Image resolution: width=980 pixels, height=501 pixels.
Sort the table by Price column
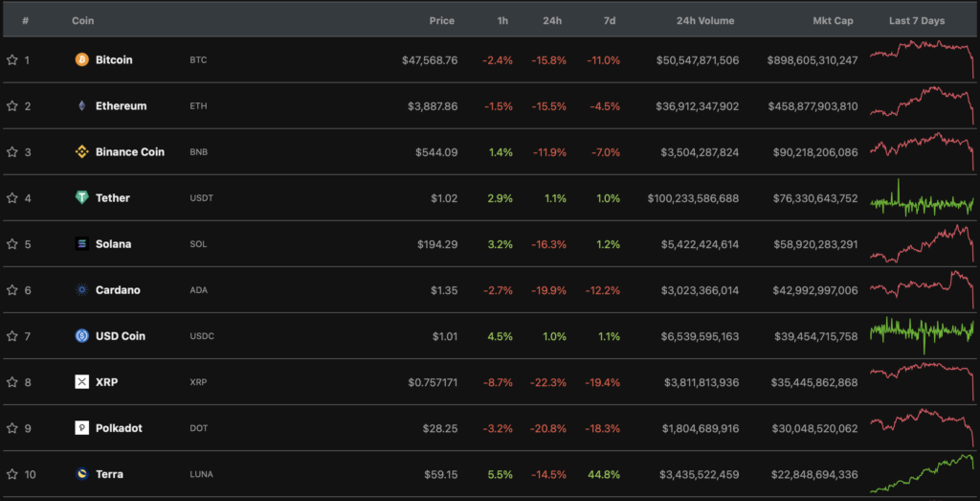(441, 20)
